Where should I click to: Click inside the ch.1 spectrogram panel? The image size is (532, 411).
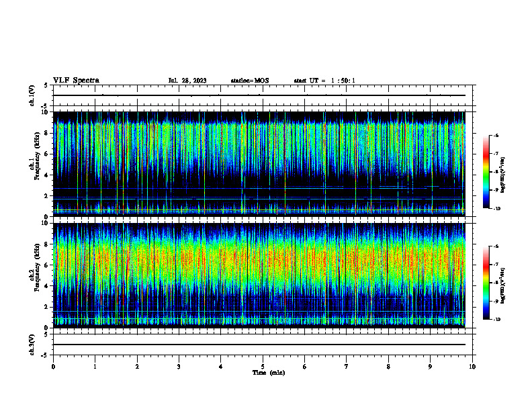tap(259, 164)
